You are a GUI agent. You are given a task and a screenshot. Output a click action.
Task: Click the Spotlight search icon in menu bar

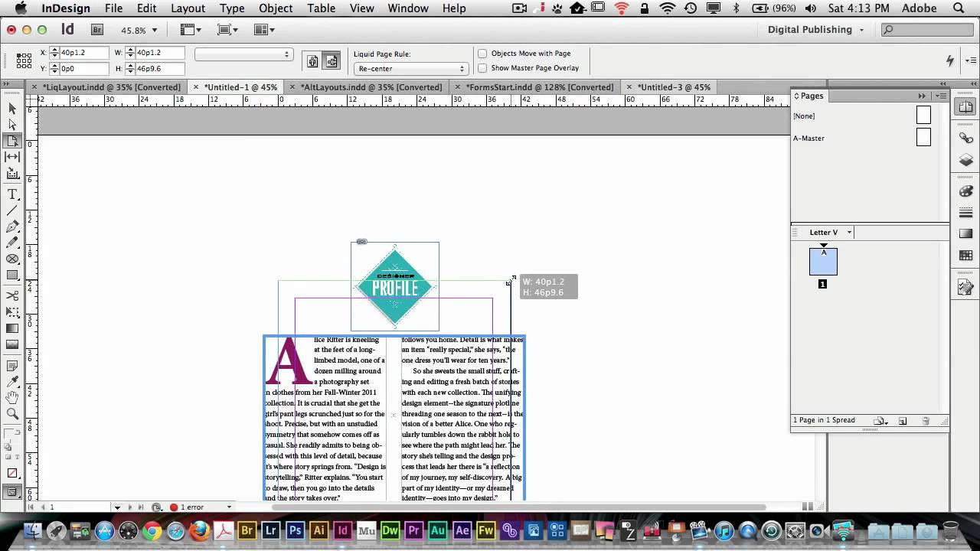[958, 8]
